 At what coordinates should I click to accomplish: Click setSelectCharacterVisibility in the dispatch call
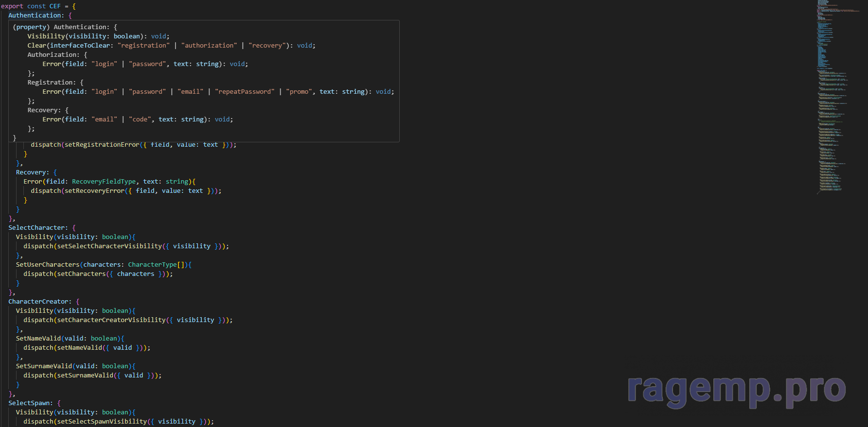click(109, 246)
